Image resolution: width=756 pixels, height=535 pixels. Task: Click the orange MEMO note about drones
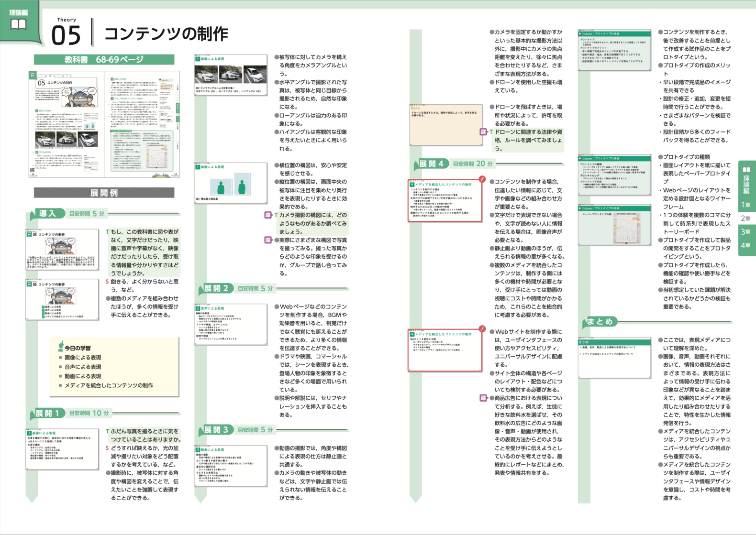click(x=445, y=124)
